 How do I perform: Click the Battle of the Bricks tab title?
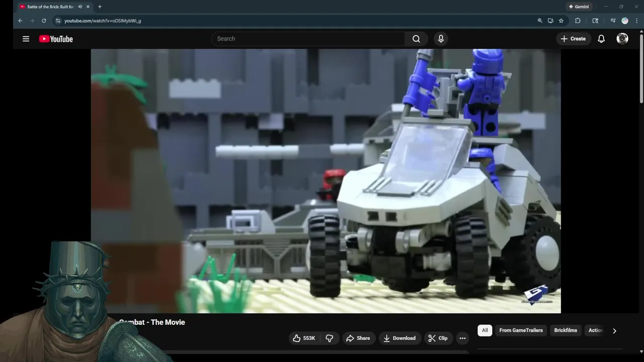tap(50, 7)
